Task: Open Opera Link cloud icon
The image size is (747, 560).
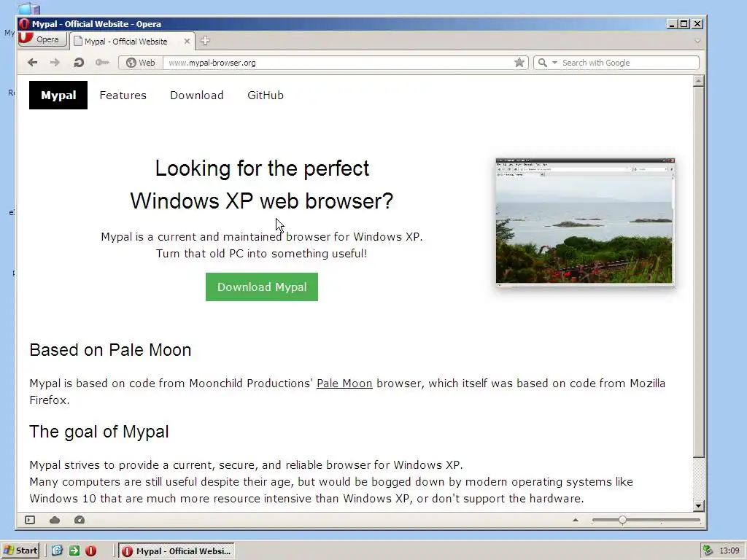Action: pos(55,520)
